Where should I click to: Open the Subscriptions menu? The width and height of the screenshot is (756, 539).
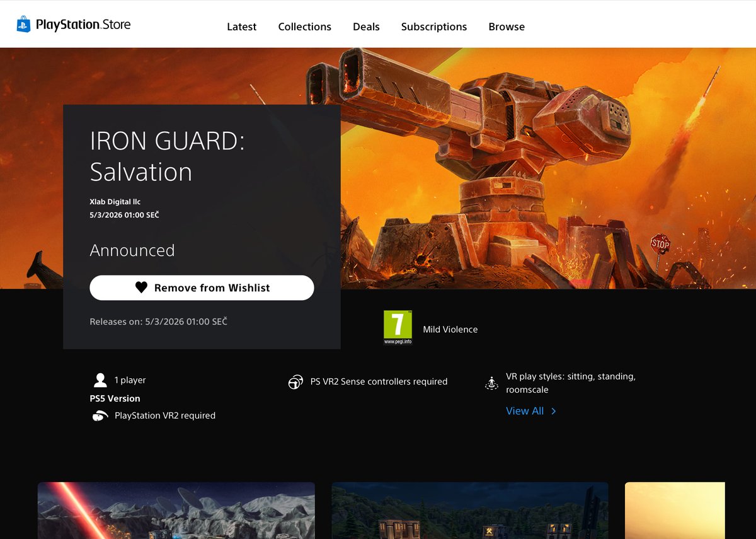click(x=434, y=26)
